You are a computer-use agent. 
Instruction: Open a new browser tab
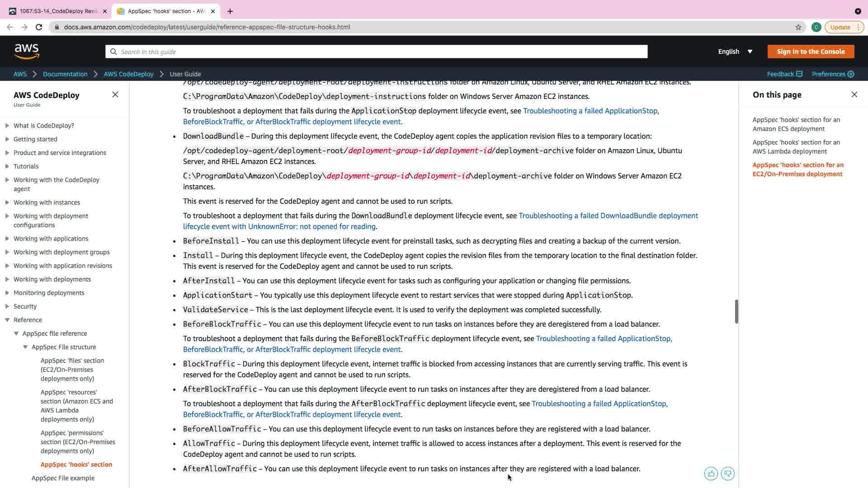(x=230, y=11)
